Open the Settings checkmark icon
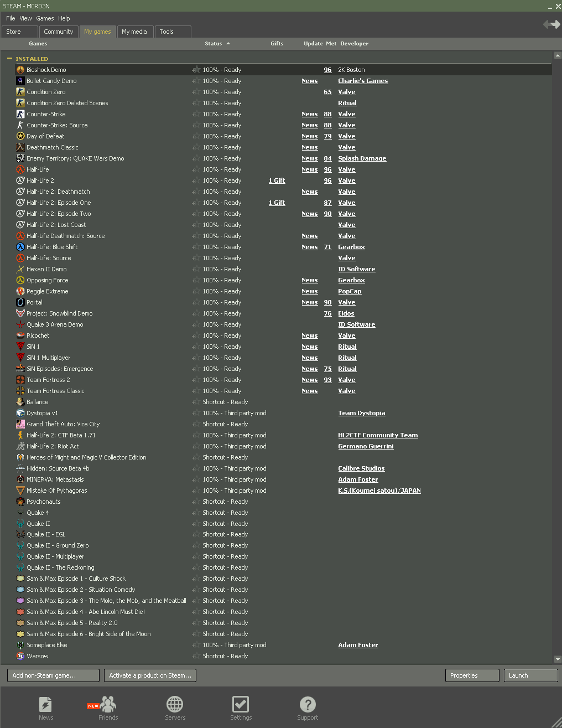 click(241, 705)
